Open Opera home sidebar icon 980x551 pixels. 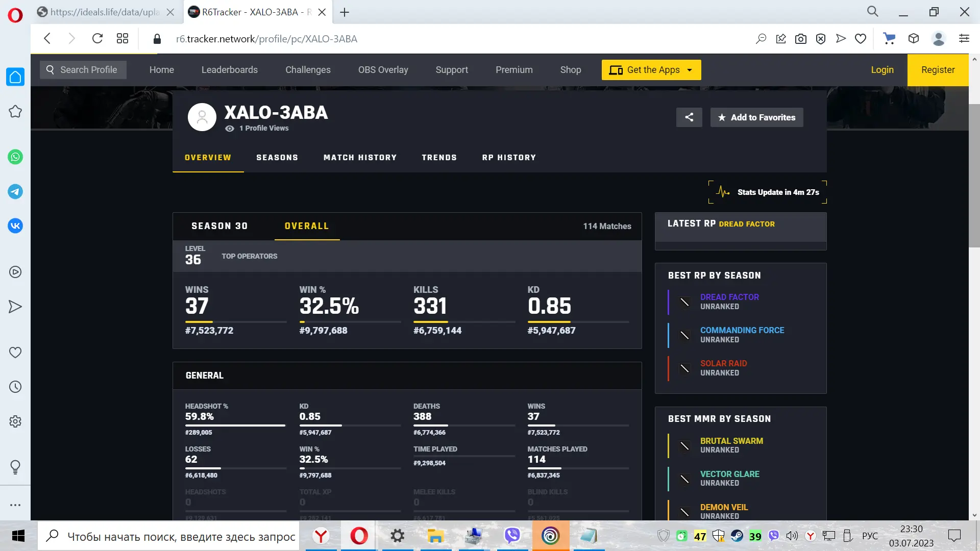tap(15, 77)
